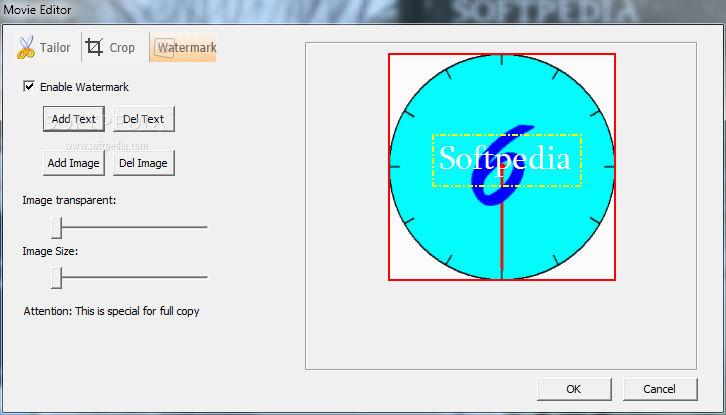Image resolution: width=726 pixels, height=415 pixels.
Task: Click the Add Image button
Action: [74, 163]
